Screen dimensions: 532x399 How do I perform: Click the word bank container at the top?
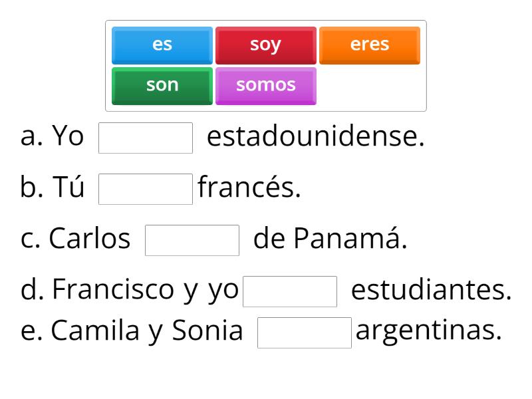[x=266, y=65]
